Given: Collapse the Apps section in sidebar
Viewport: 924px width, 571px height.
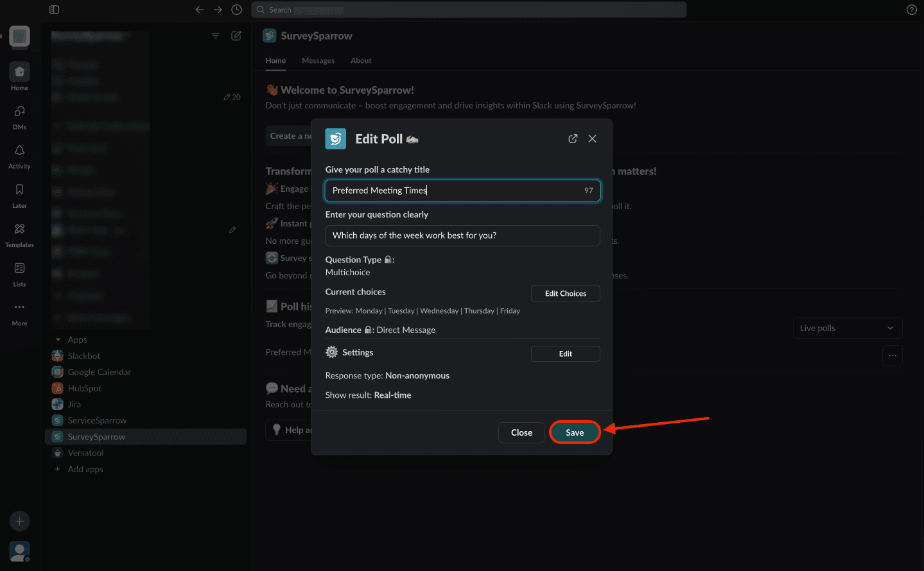Looking at the screenshot, I should [x=58, y=340].
